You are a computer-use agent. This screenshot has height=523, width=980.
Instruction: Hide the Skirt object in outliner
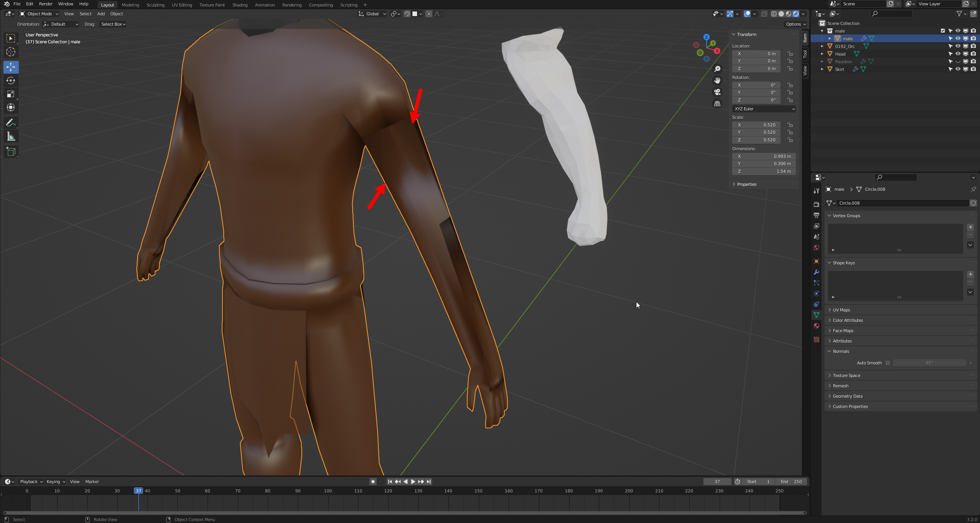click(958, 69)
